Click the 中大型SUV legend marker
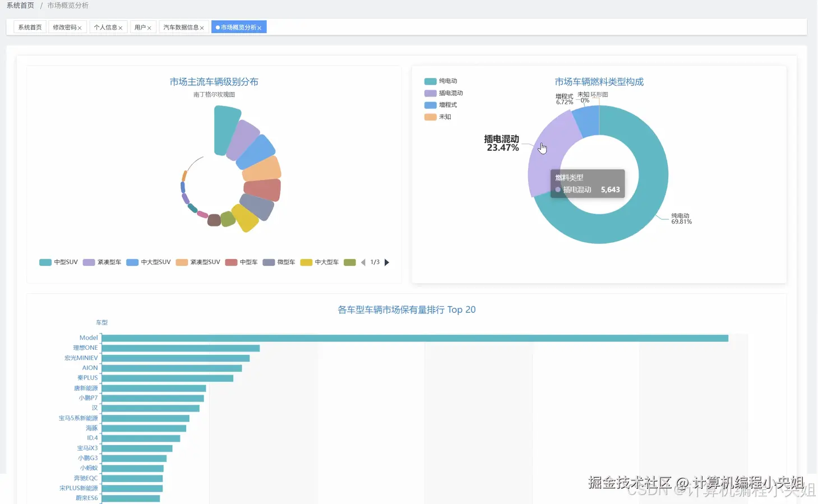The width and height of the screenshot is (818, 504). [x=132, y=262]
